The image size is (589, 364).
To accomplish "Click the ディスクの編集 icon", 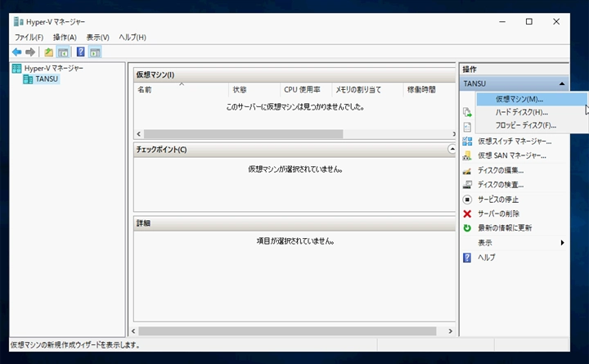I will pyautogui.click(x=467, y=170).
